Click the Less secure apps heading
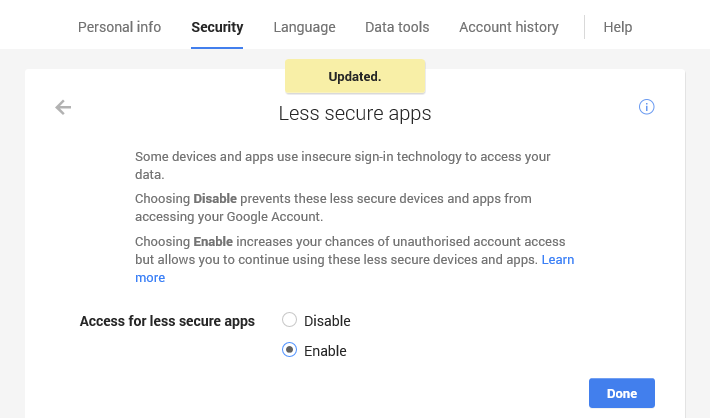 355,114
